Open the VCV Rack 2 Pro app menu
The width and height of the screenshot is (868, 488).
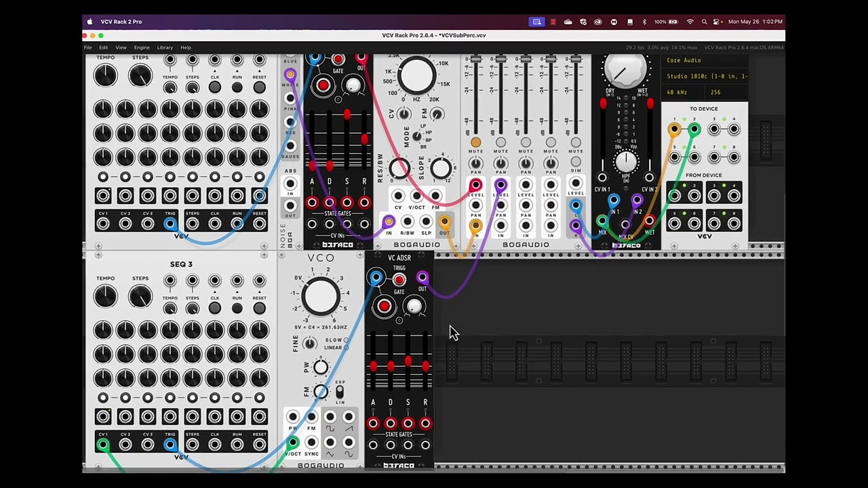(x=121, y=22)
